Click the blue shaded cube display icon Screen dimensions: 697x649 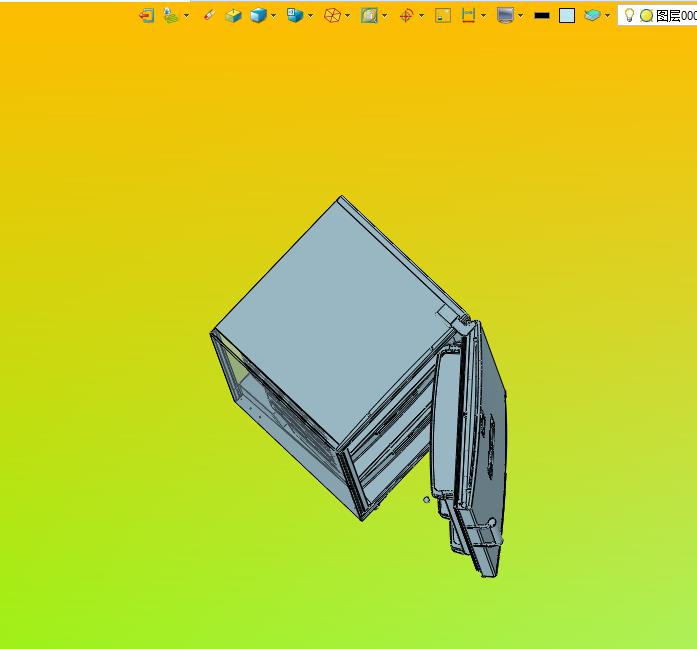(258, 16)
